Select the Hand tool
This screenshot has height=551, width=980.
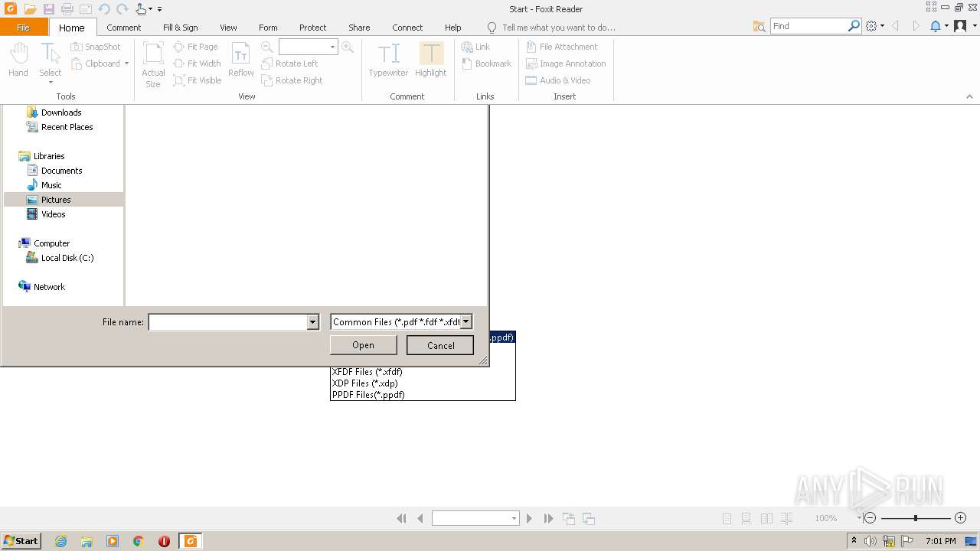point(18,60)
